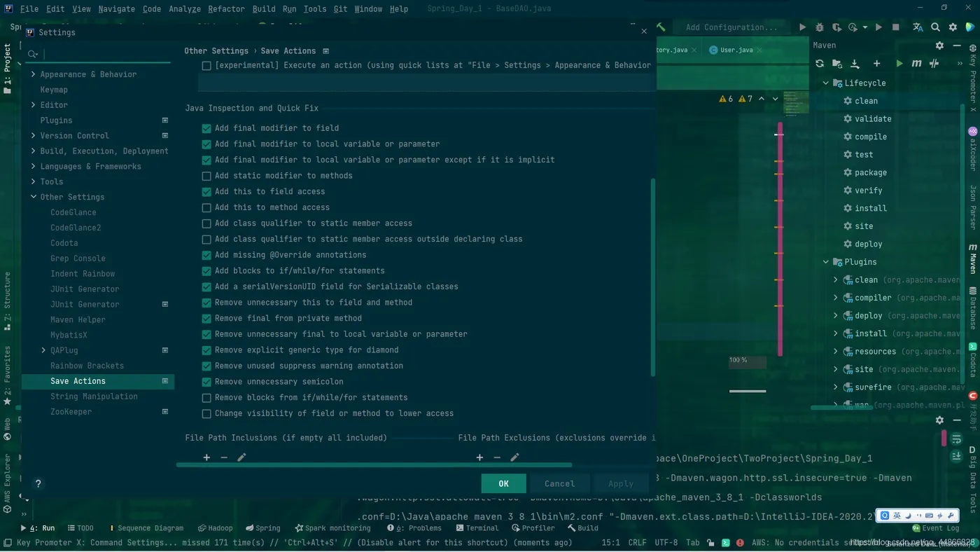Image resolution: width=980 pixels, height=552 pixels.
Task: Toggle Add this to field access
Action: coord(206,191)
